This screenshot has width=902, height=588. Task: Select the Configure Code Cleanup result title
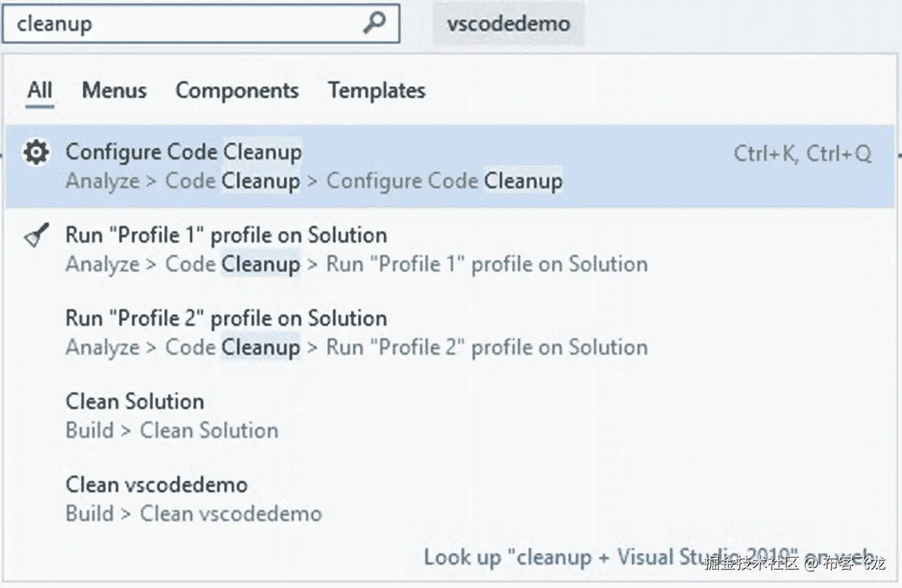point(184,152)
